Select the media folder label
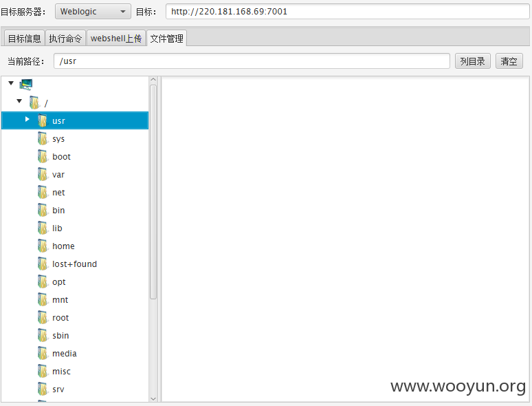 coord(65,353)
